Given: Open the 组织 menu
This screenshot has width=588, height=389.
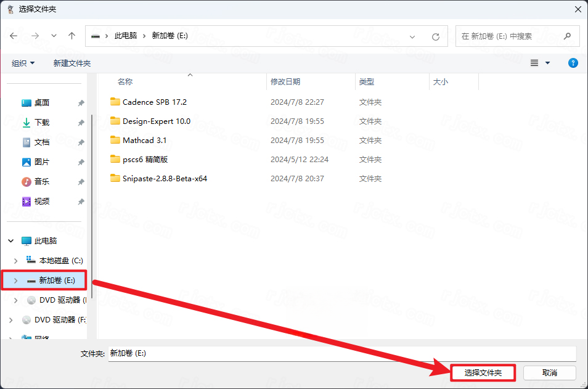Looking at the screenshot, I should (23, 63).
